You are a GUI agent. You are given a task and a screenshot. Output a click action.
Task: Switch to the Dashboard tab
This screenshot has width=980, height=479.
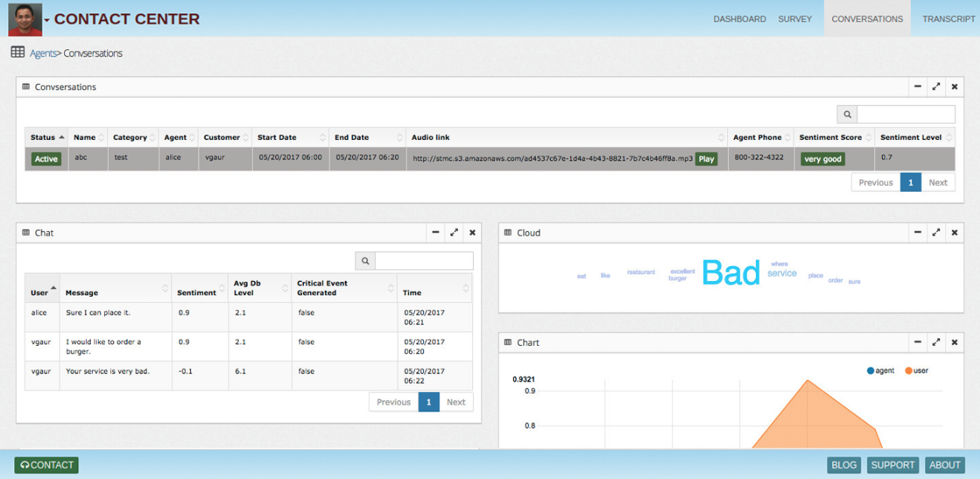point(739,19)
